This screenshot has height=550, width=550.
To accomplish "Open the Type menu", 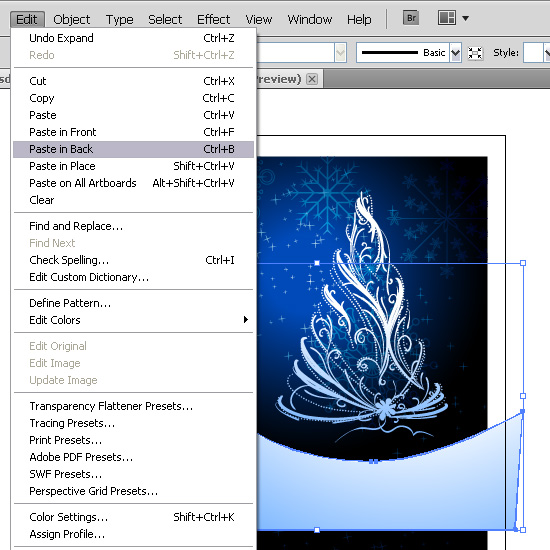I will [120, 19].
